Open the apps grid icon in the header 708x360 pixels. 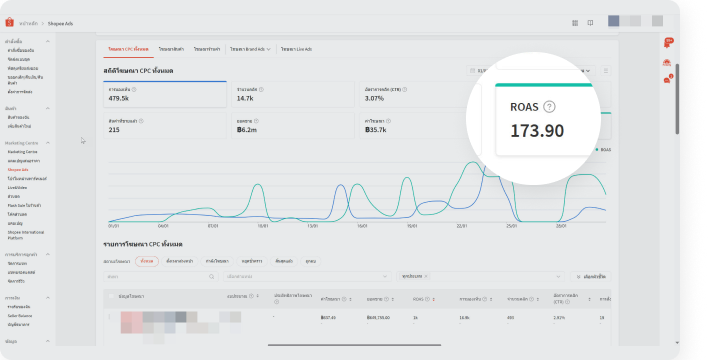coord(575,23)
